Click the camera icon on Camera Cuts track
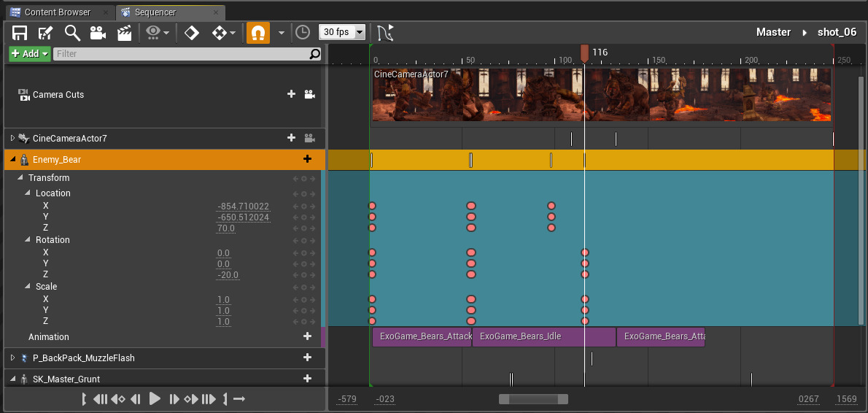The image size is (868, 413). (x=309, y=95)
